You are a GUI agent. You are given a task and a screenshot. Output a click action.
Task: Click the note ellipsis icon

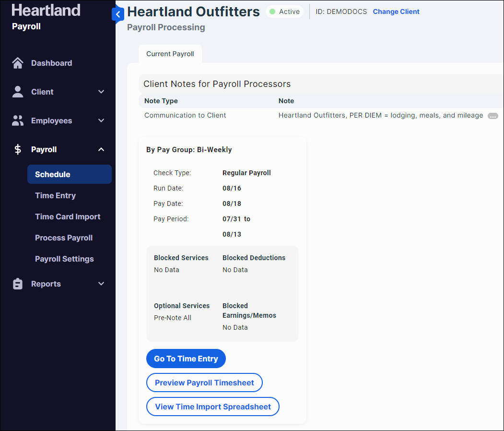(493, 116)
